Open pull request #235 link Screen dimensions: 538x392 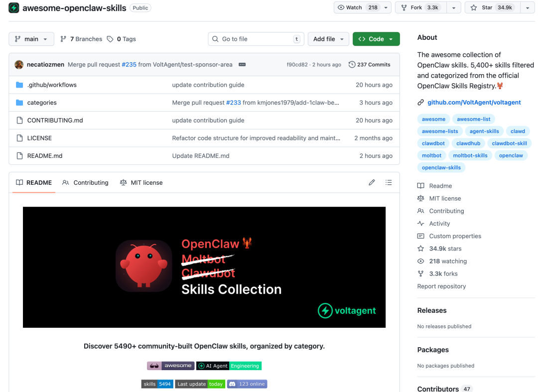[129, 64]
